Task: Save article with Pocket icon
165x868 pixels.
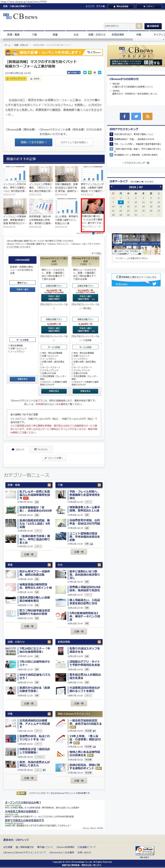Action: [95, 72]
